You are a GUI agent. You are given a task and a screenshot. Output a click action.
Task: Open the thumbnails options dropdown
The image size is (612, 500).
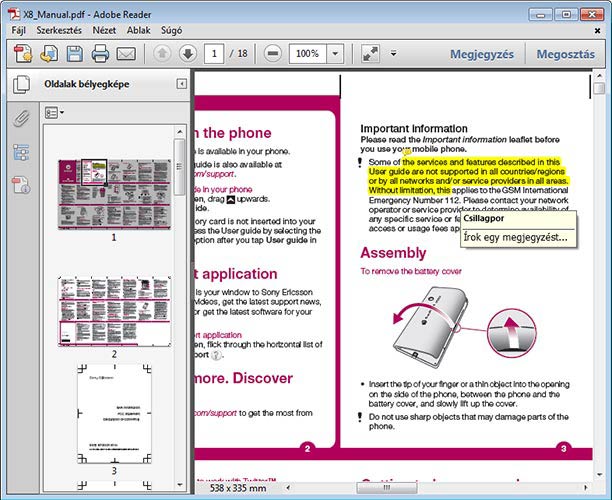pos(54,113)
